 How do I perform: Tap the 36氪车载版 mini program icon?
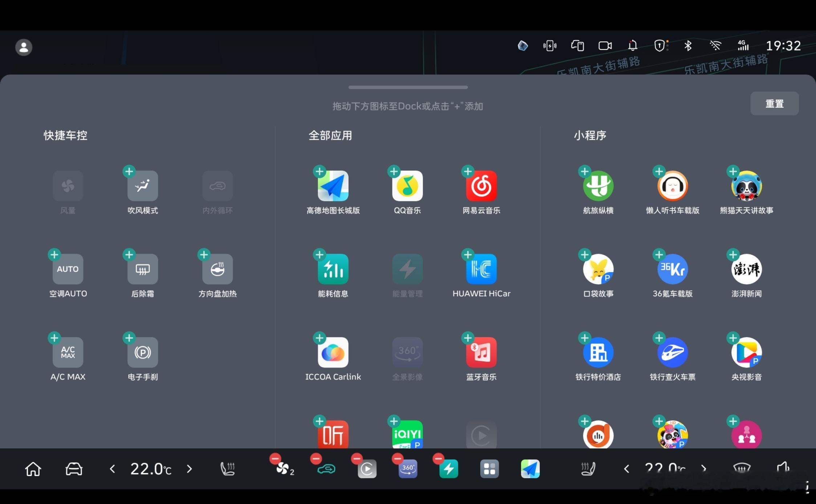672,269
